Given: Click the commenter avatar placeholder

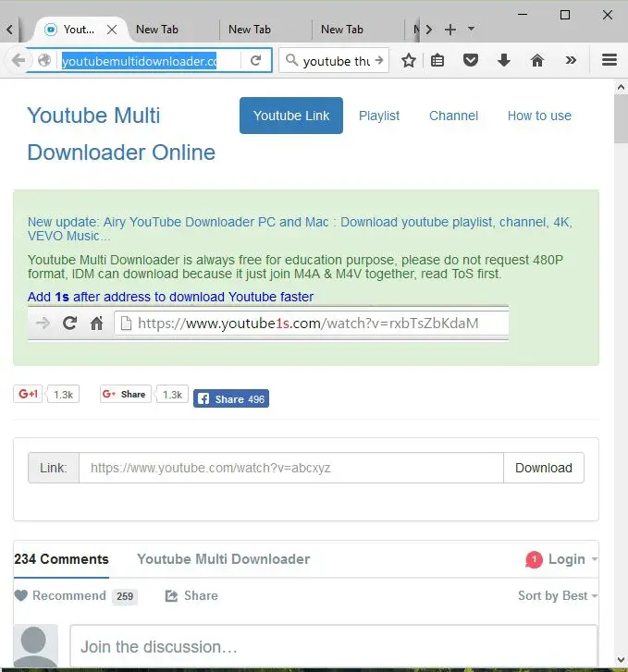Looking at the screenshot, I should [35, 646].
